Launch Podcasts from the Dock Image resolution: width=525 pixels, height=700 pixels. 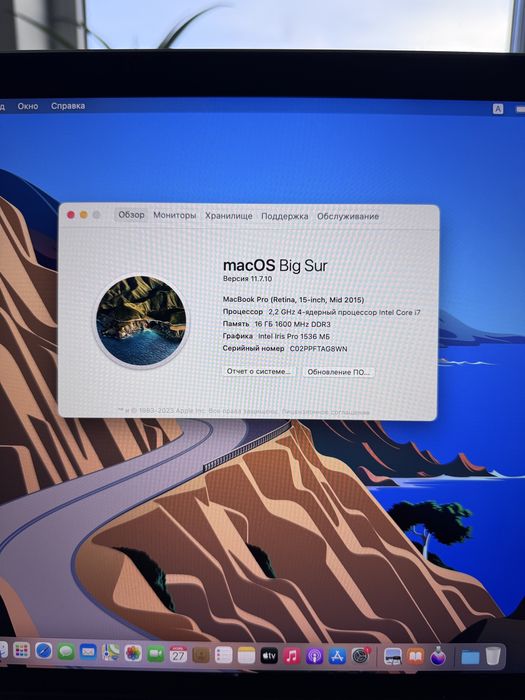click(x=315, y=656)
